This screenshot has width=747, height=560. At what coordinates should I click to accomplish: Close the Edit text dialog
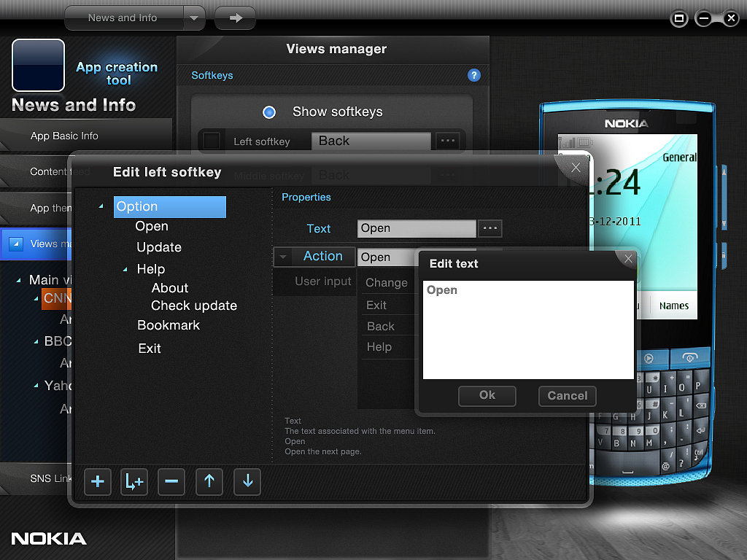628,259
